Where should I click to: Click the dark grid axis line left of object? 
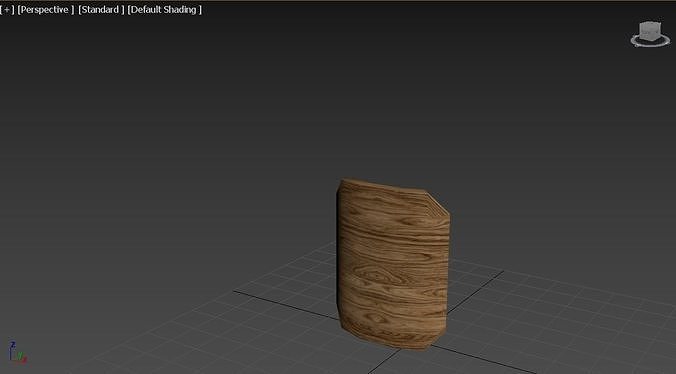pos(285,305)
